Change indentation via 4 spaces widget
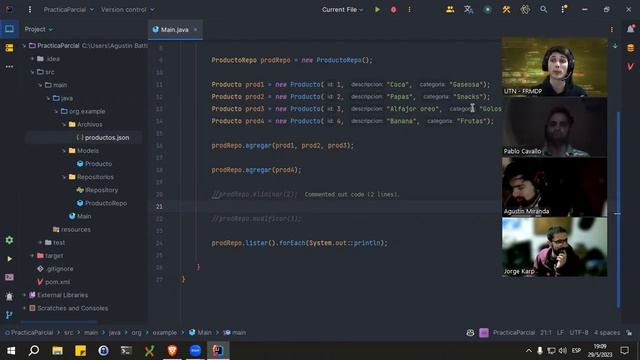Screen dimensions: 640x360 click(x=607, y=333)
